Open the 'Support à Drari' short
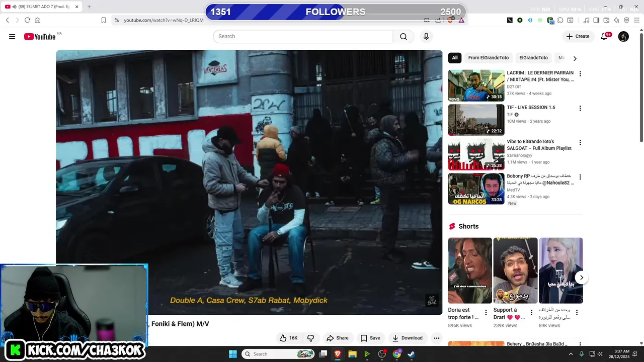Image resolution: width=644 pixels, height=362 pixels. (x=515, y=270)
